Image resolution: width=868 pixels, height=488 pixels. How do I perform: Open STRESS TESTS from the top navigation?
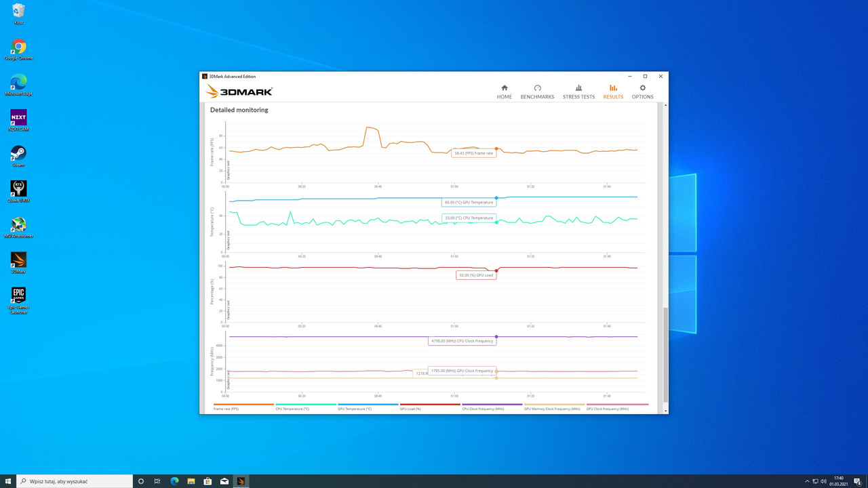(578, 91)
